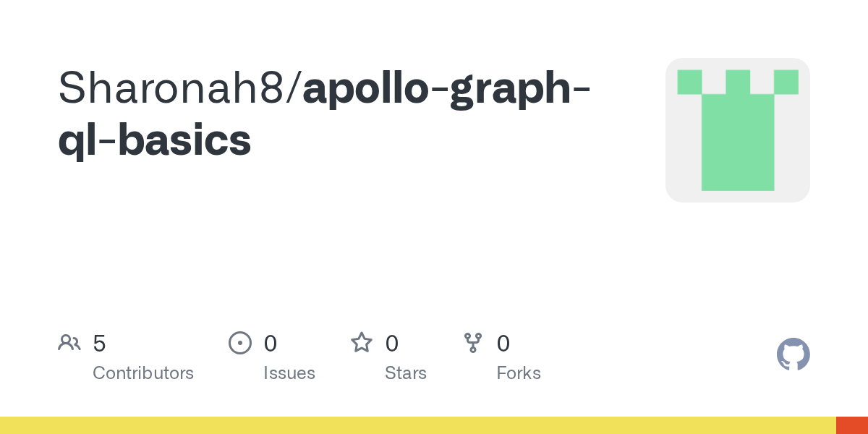
Task: Click the Issues circle-dot icon
Action: pyautogui.click(x=240, y=343)
